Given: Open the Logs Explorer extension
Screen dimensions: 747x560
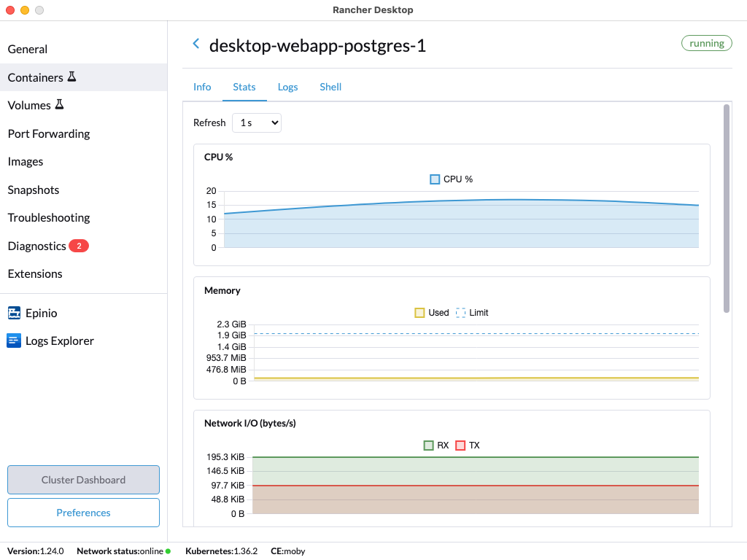Looking at the screenshot, I should tap(83, 341).
